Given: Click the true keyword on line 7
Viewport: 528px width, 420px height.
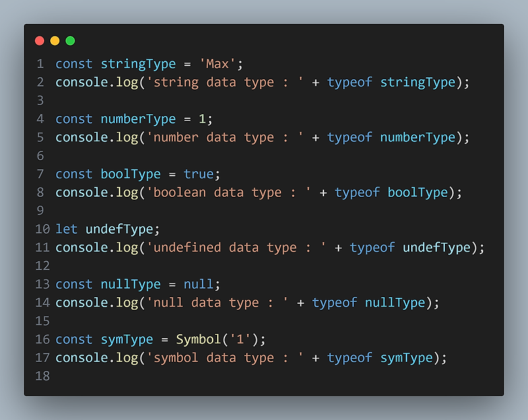Looking at the screenshot, I should click(x=199, y=174).
